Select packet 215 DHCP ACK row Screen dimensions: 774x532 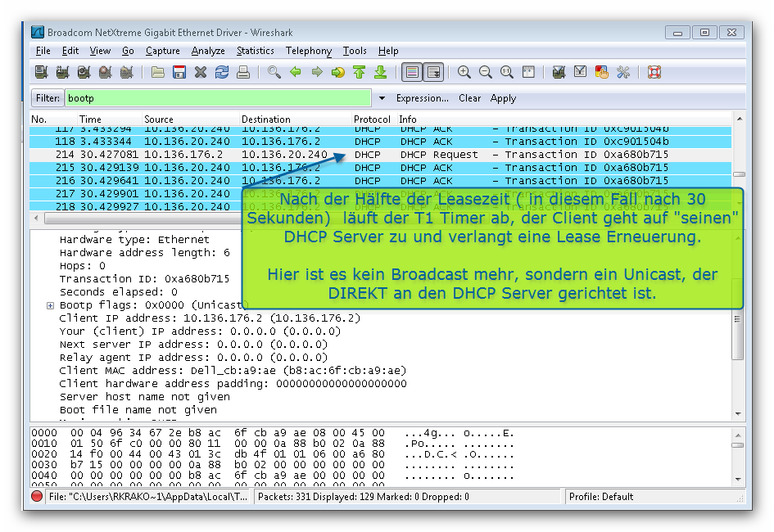click(380, 168)
